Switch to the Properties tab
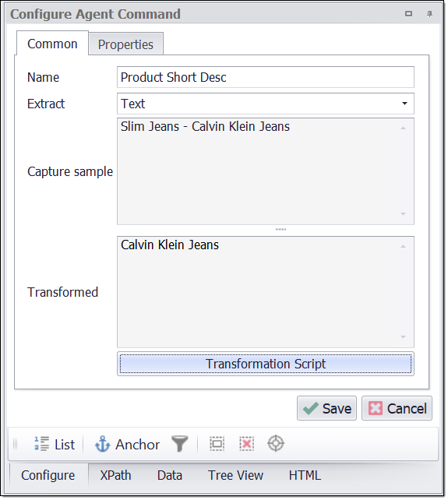Screen dimensions: 448x500 [x=125, y=44]
